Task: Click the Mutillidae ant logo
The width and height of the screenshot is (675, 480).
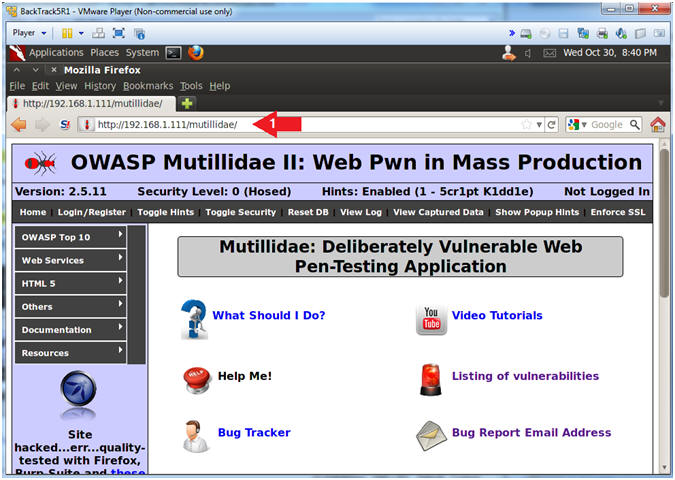Action: click(40, 164)
